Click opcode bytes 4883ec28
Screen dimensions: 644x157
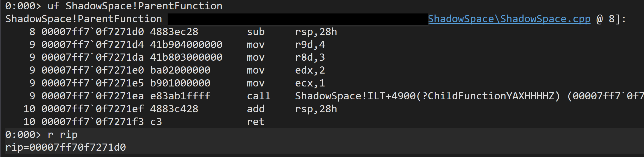174,32
